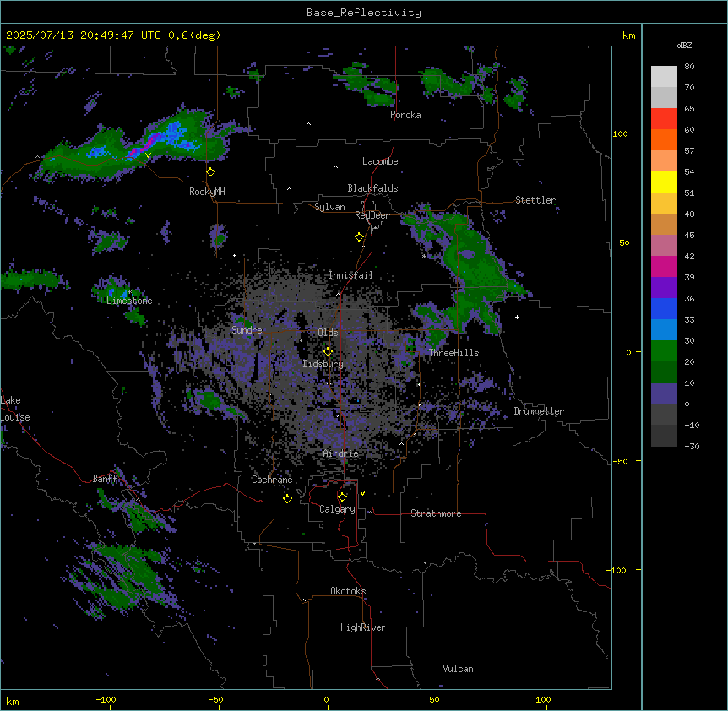The image size is (728, 711).
Task: Click the Lake Louise label
Action: point(15,409)
